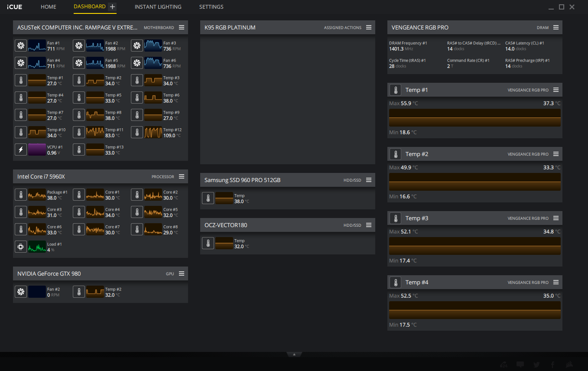Select the Fan #3 fan icon
Screen dimensions: 588x371
136,46
